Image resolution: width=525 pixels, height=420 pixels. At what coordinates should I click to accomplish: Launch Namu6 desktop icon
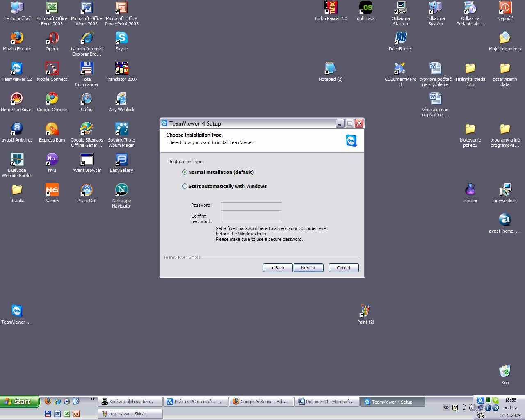[x=52, y=190]
